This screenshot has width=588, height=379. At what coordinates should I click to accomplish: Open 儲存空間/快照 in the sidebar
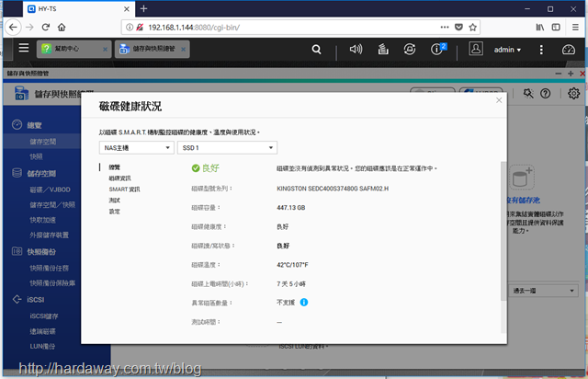[x=52, y=205]
